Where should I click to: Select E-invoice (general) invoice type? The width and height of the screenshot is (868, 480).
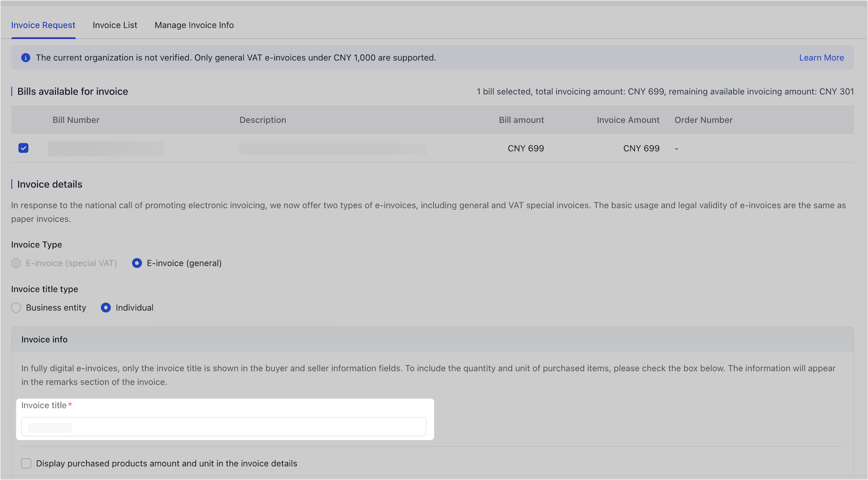[x=137, y=263]
